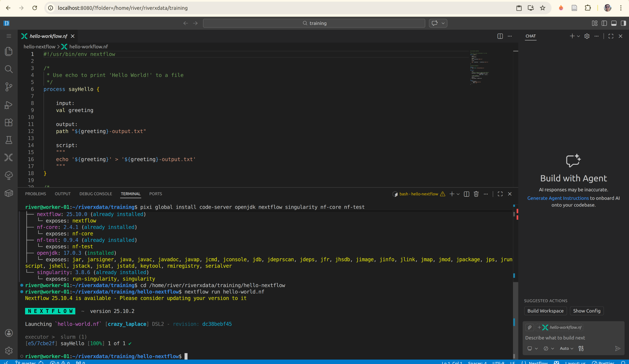Switch to the PROBLEMS panel tab
Image resolution: width=629 pixels, height=364 pixels.
point(35,194)
